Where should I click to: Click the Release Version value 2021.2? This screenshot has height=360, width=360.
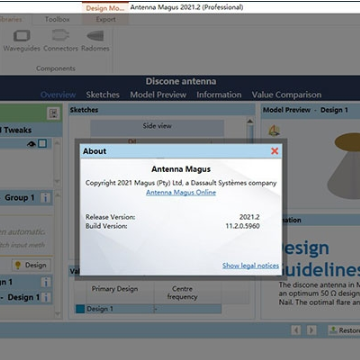point(249,217)
